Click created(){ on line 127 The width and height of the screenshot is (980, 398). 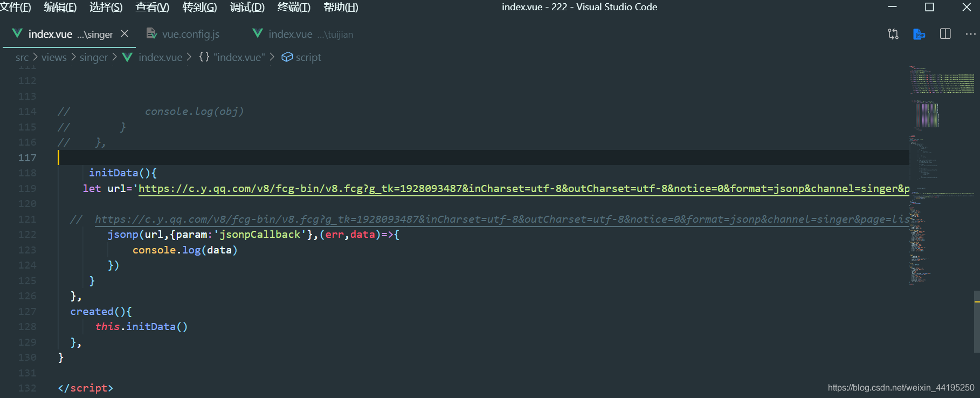point(101,312)
